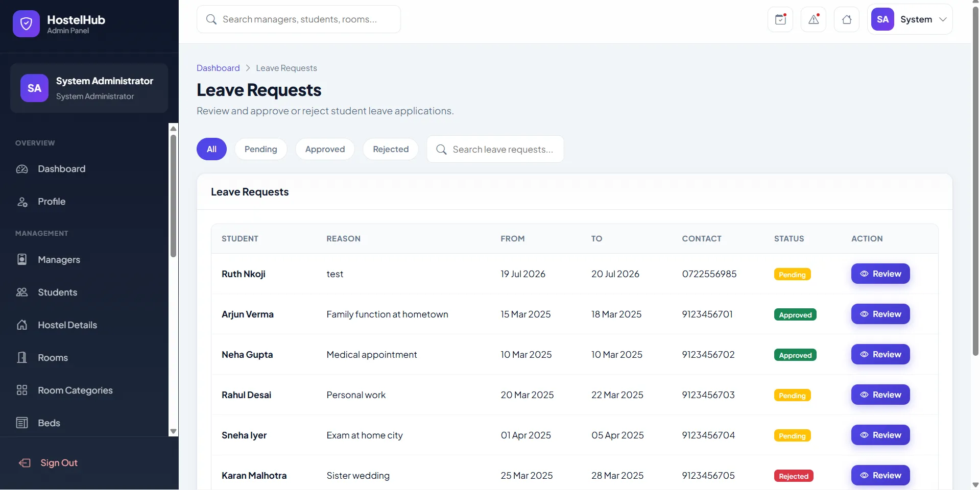This screenshot has width=980, height=490.
Task: Click the SA avatar in sidebar profile card
Action: pyautogui.click(x=34, y=88)
